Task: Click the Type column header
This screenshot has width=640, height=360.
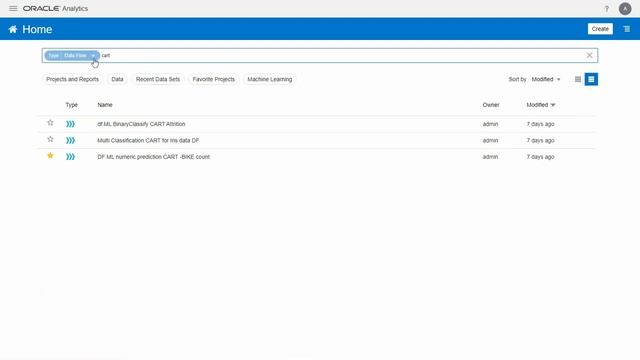Action: [x=71, y=105]
